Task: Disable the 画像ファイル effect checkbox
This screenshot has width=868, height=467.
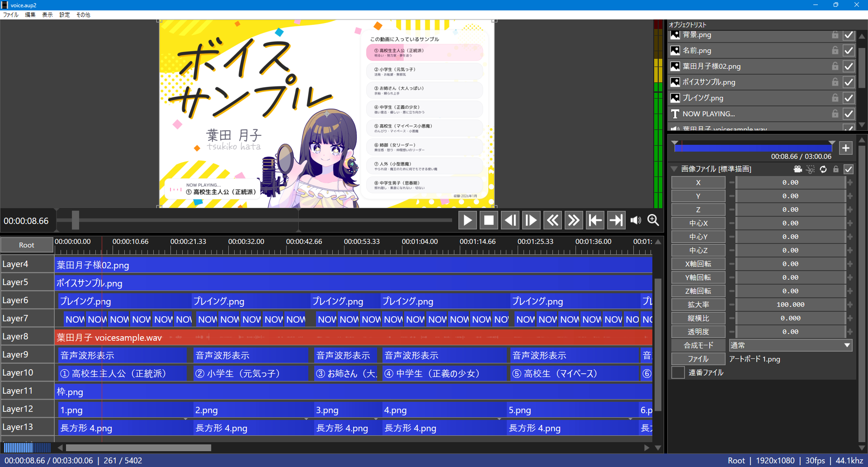Action: (x=849, y=169)
